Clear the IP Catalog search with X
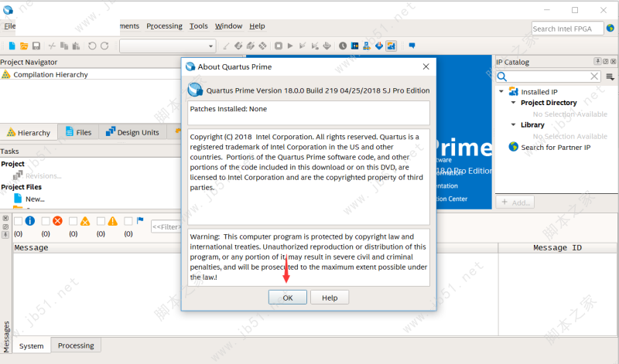619x364 pixels. point(594,76)
